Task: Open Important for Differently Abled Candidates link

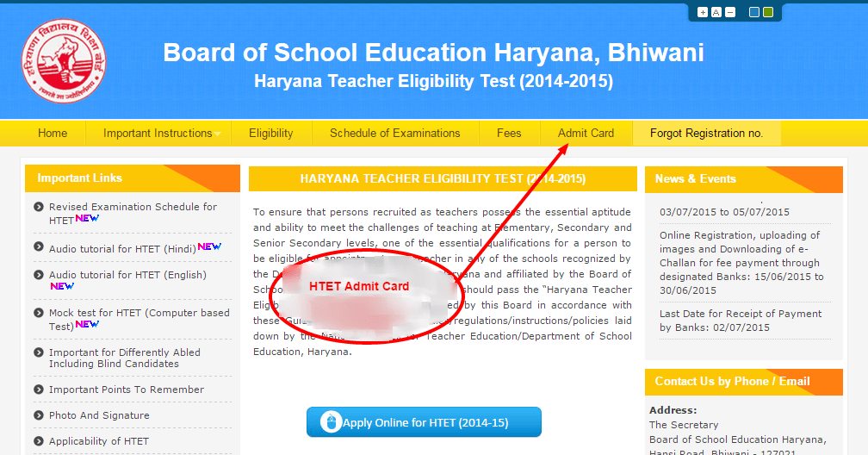Action: 125,358
